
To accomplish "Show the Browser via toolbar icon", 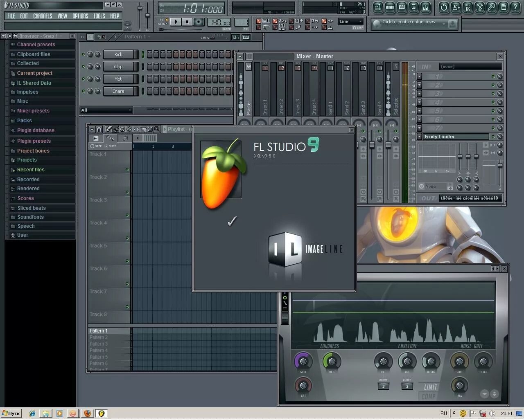I will [413, 7].
